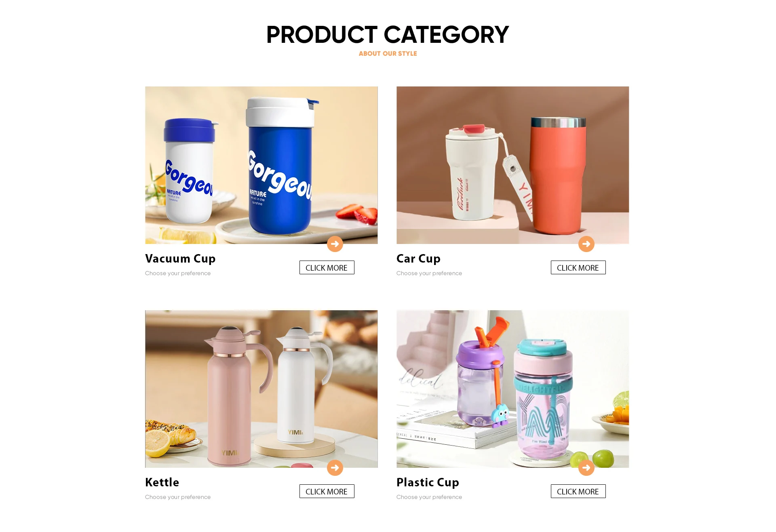776x532 pixels.
Task: Open the Vacuum Cup product image
Action: pyautogui.click(x=261, y=165)
